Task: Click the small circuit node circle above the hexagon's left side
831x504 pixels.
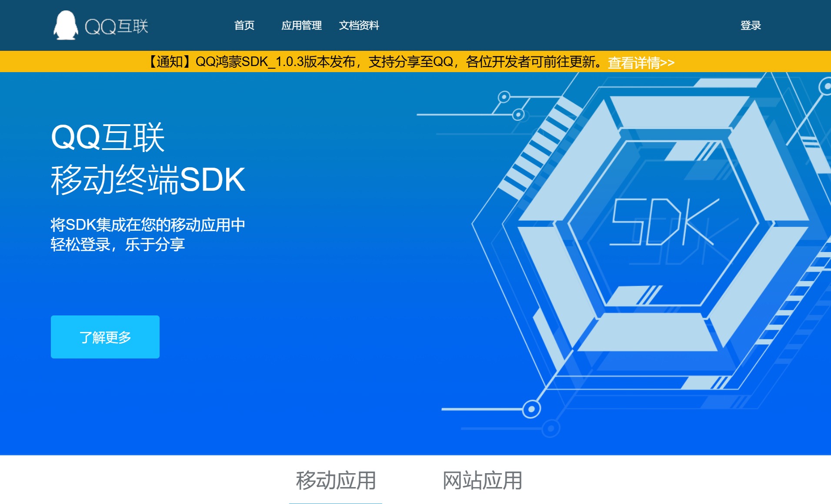Action: point(504,96)
